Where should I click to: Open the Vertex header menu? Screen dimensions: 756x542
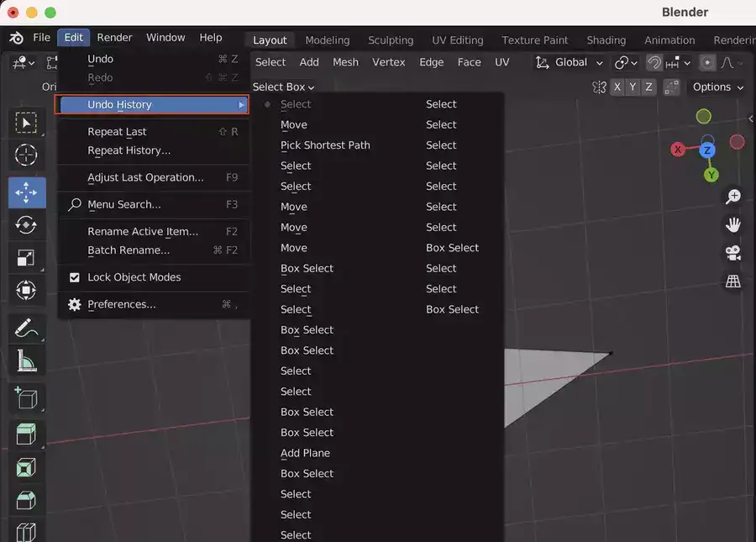coord(389,63)
